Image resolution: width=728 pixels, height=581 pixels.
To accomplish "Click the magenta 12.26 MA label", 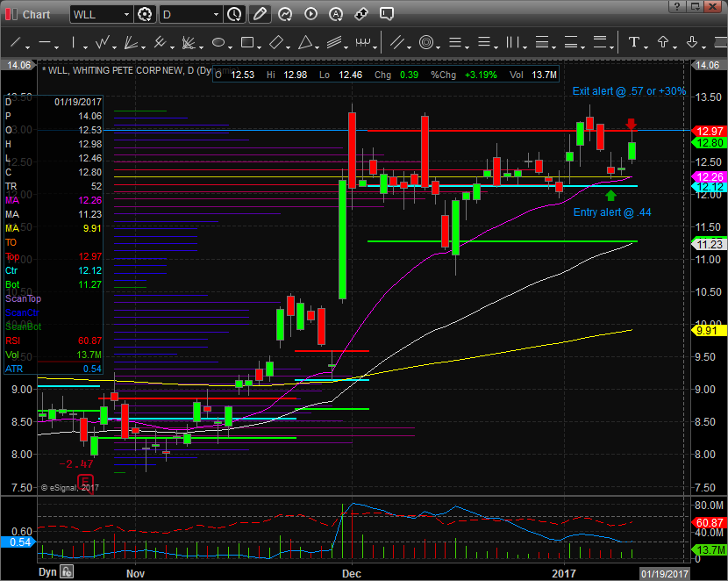I will click(x=709, y=177).
